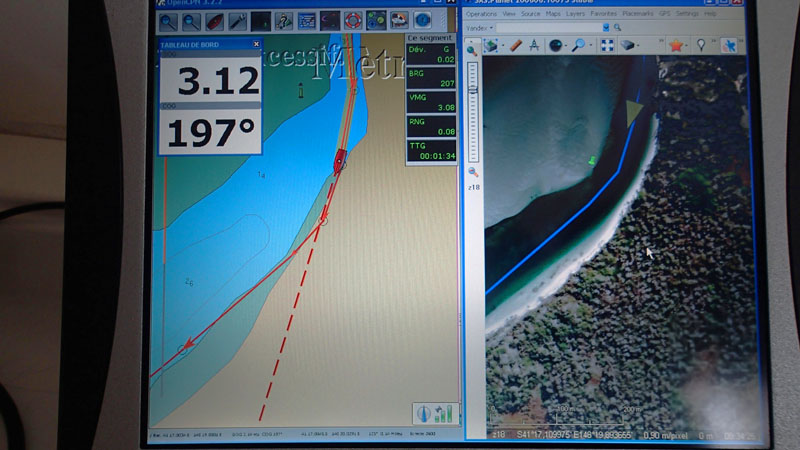Click the layers stack icon
Image resolution: width=800 pixels, height=450 pixels.
tap(627, 45)
